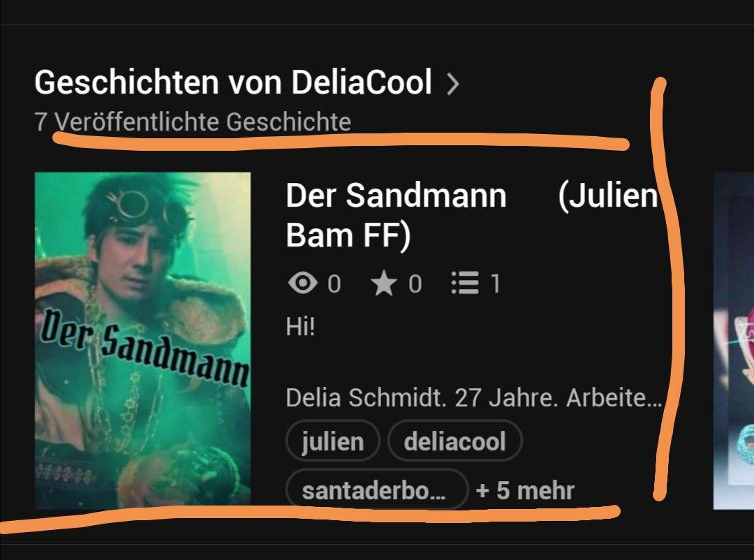
Task: Click the chapter count 1
Action: (495, 284)
